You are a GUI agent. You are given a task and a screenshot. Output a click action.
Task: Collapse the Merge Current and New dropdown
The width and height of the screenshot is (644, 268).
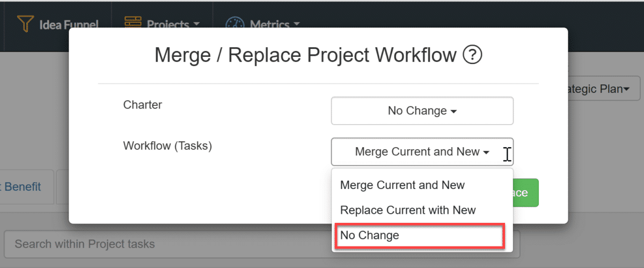[422, 151]
